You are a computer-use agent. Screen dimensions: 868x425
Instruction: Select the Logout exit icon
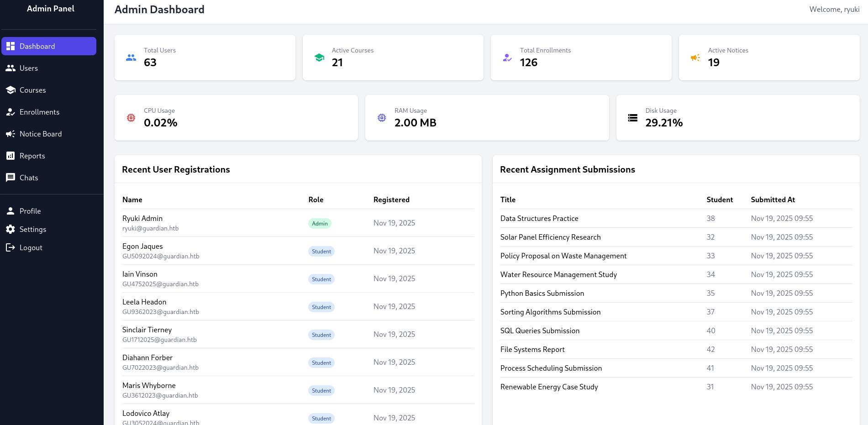(x=11, y=247)
